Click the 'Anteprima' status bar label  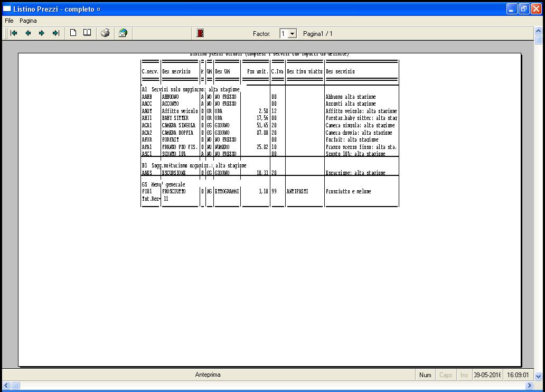(208, 375)
